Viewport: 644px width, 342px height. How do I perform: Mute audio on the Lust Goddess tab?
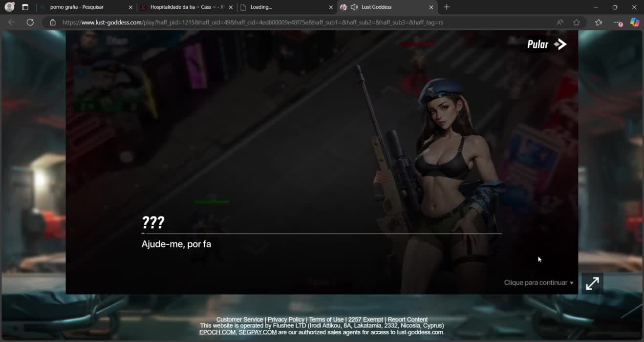click(x=354, y=7)
